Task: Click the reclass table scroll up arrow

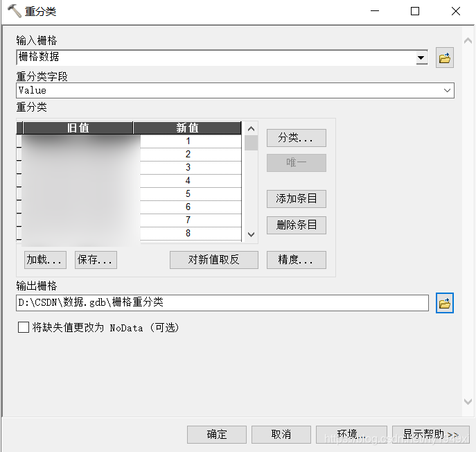Action: 251,129
